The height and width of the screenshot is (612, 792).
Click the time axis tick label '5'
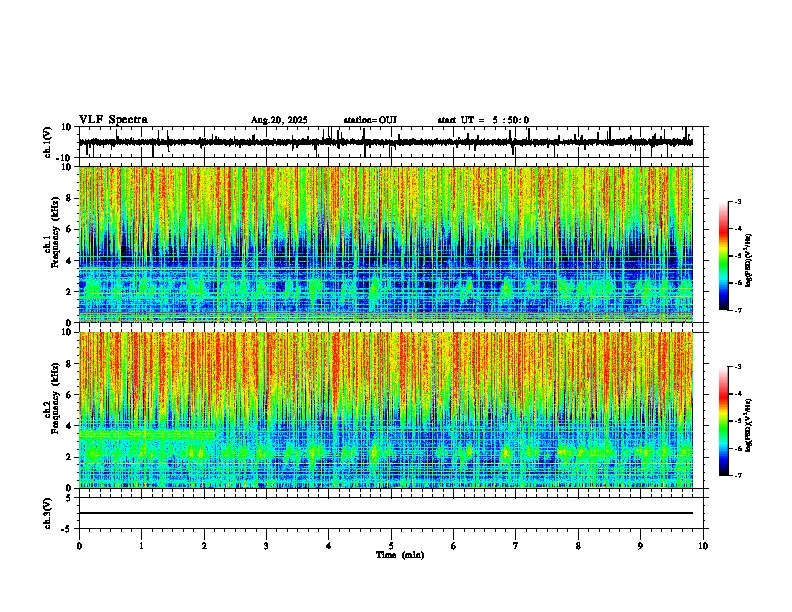(391, 546)
